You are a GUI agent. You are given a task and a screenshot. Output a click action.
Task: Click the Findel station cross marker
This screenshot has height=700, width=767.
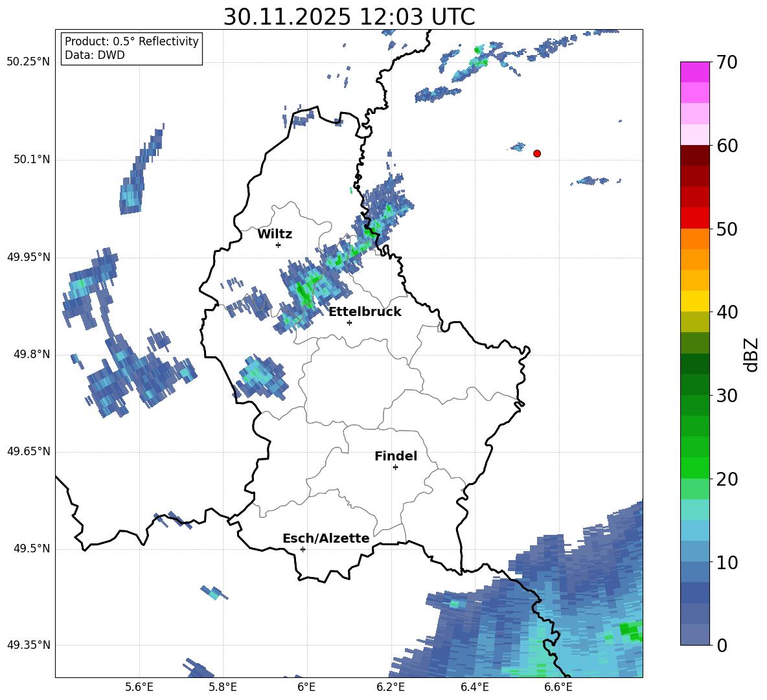click(x=395, y=468)
